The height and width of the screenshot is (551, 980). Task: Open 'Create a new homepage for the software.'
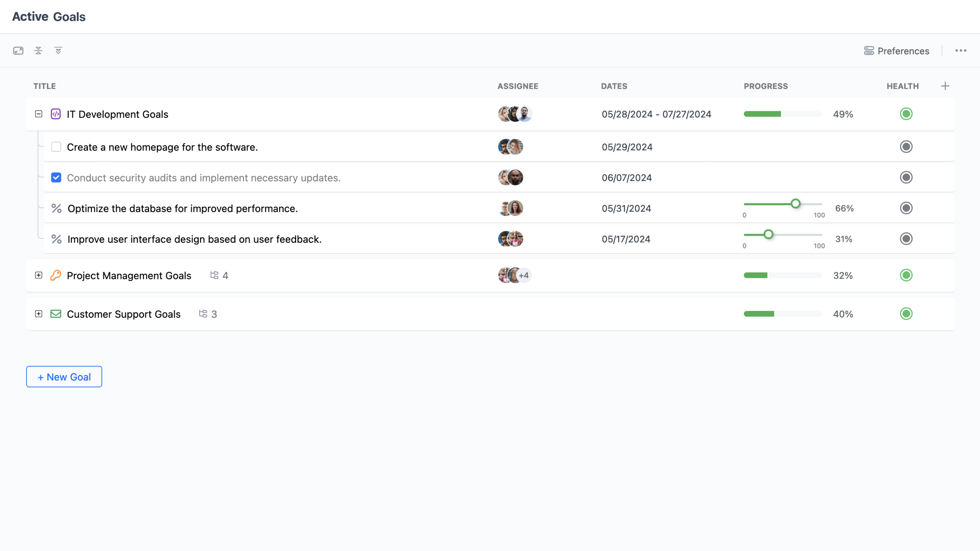coord(162,147)
